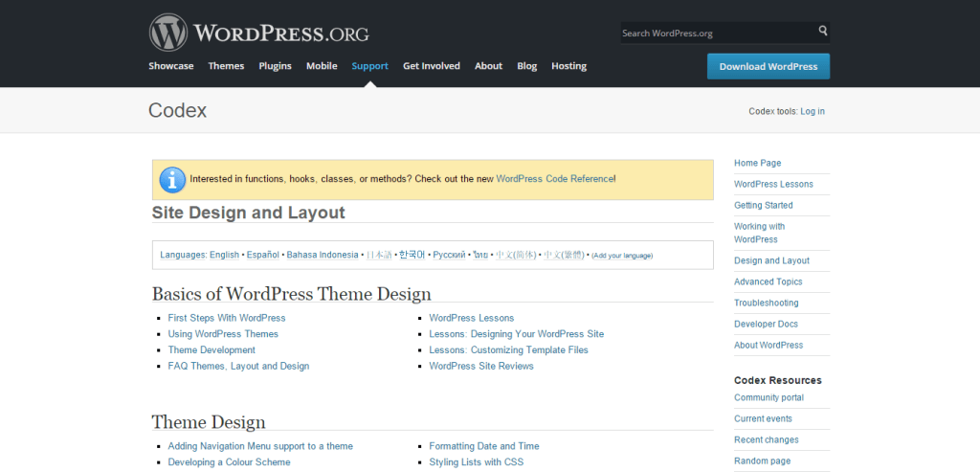Open the Recent changes link
The height and width of the screenshot is (472, 980).
767,439
